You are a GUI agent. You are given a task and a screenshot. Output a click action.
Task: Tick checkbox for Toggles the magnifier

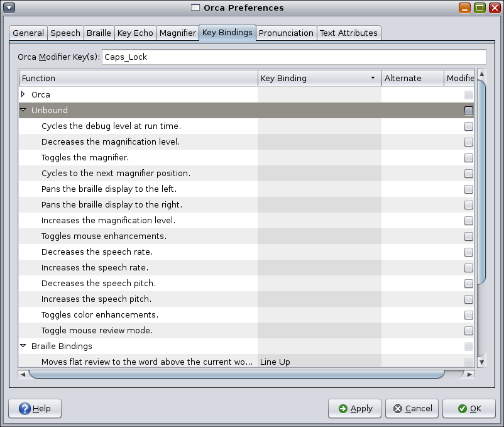[x=469, y=158]
